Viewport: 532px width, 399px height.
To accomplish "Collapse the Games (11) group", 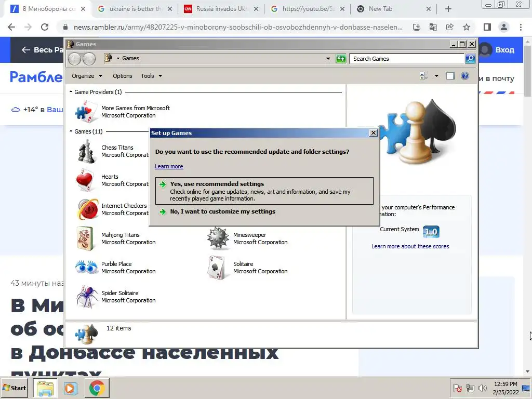I will pos(71,131).
